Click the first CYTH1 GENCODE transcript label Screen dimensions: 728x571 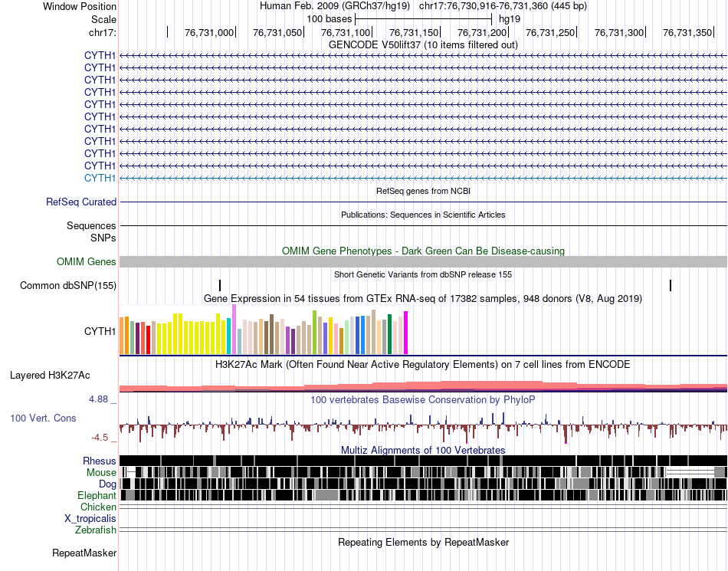click(x=100, y=56)
